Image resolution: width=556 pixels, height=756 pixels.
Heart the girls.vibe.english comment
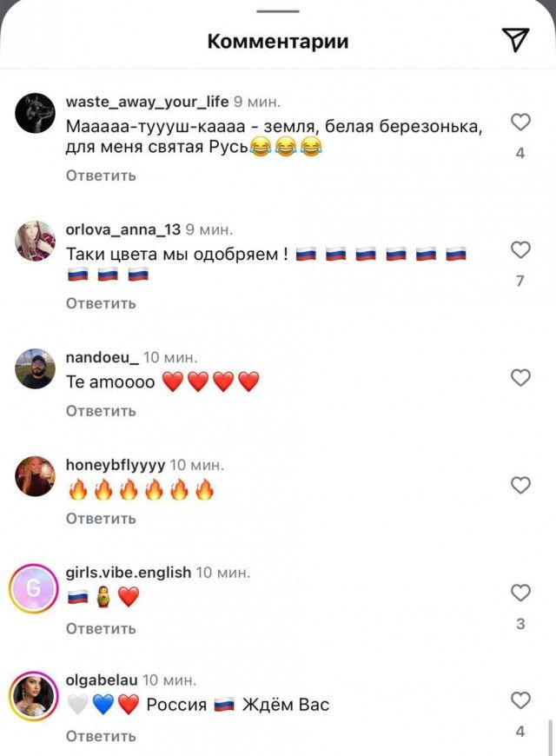[520, 593]
